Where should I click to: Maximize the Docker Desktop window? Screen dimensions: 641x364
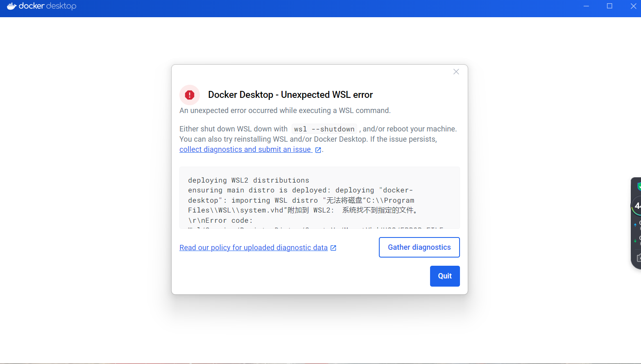pyautogui.click(x=609, y=6)
